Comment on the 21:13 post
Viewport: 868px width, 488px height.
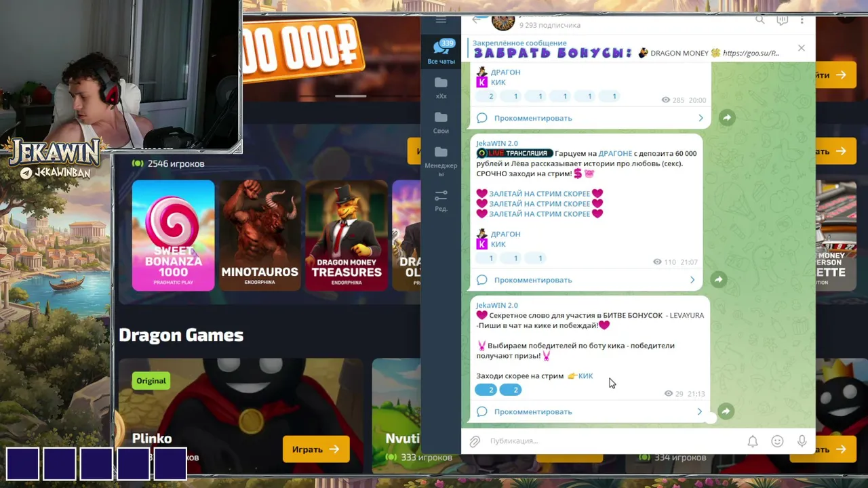(x=590, y=411)
